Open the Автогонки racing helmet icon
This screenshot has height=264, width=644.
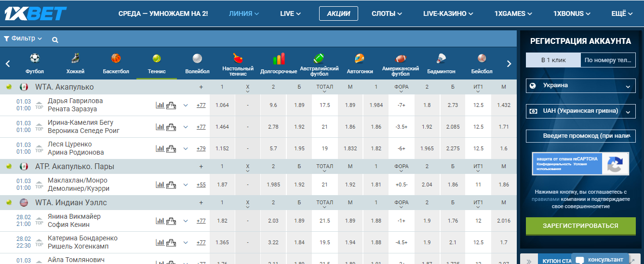pyautogui.click(x=360, y=58)
